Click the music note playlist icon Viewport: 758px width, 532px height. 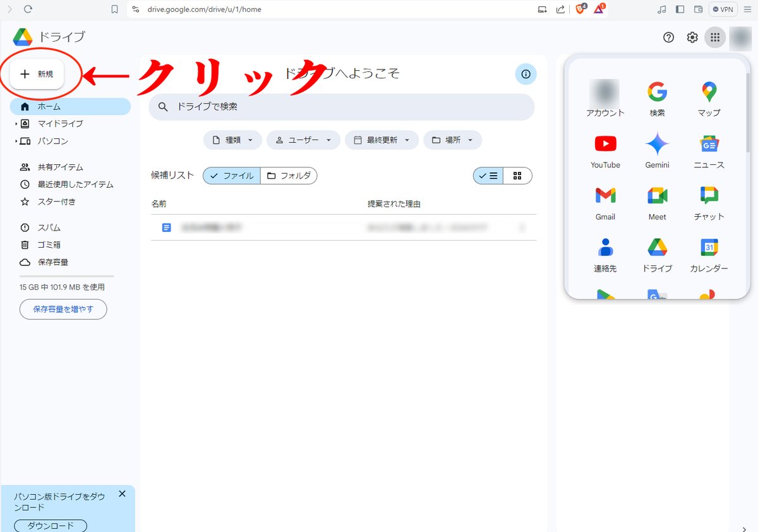point(662,9)
